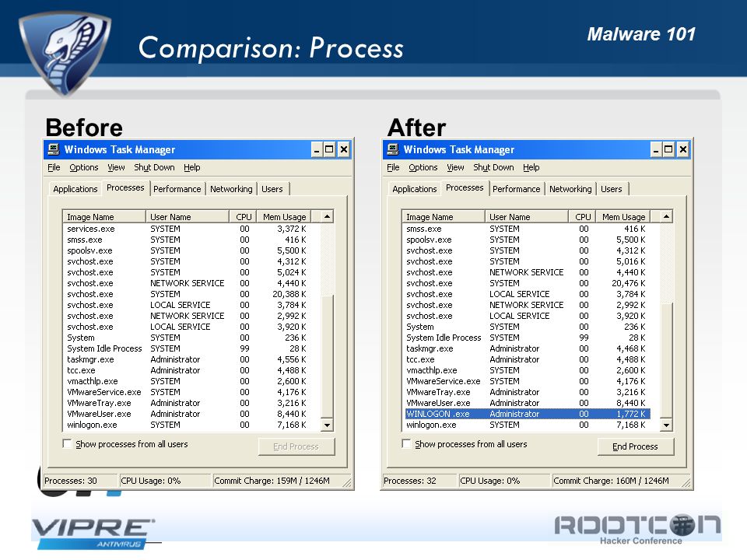Sort by User Name column in Before window
Viewport: 747px width, 560px height.
pos(188,217)
